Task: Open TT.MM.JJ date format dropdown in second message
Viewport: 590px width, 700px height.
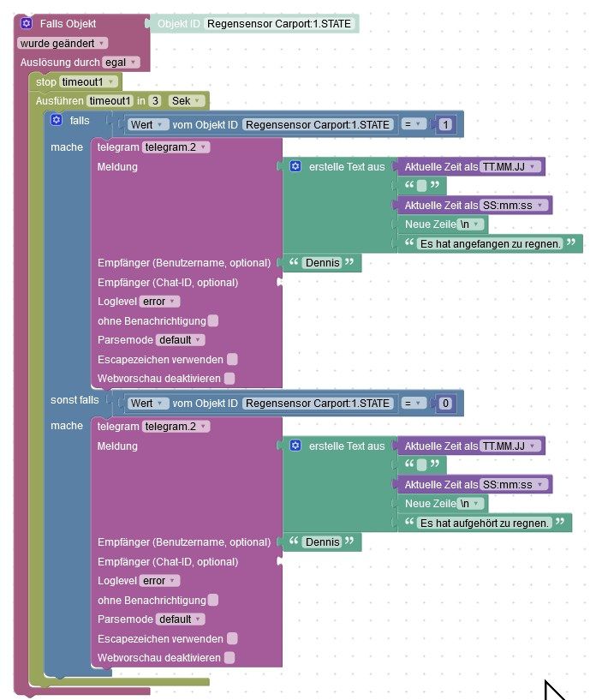Action: (510, 446)
